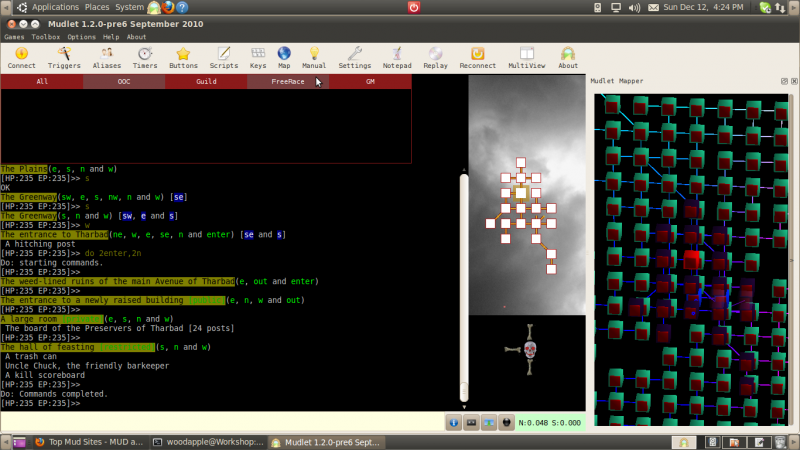Click 'The entrance to Tharbad' room title
The height and width of the screenshot is (450, 800).
click(x=55, y=235)
